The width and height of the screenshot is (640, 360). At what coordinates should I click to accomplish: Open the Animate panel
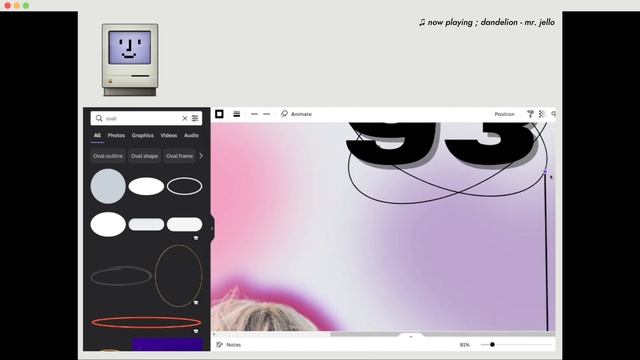[x=296, y=114]
